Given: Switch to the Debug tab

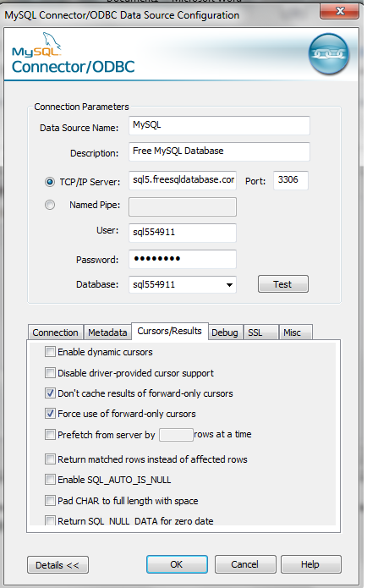Looking at the screenshot, I should click(225, 332).
